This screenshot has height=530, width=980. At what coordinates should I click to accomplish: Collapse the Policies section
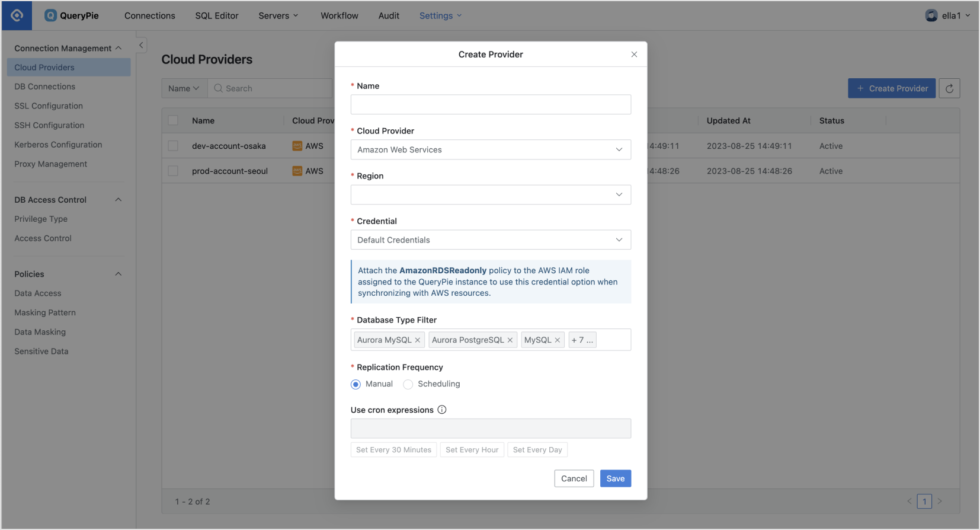(119, 274)
